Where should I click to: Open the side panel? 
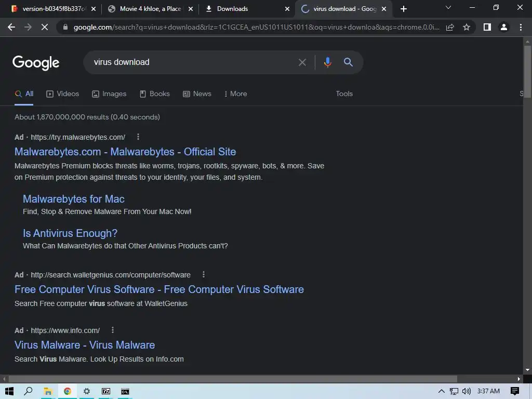coord(487,27)
